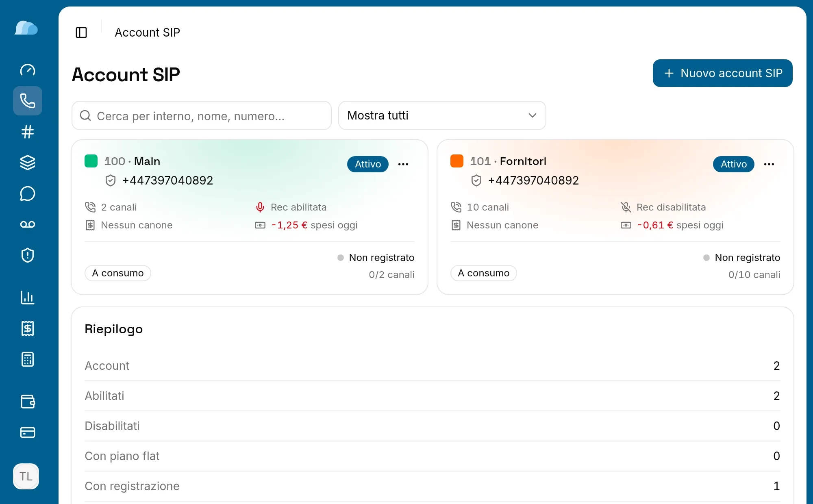
Task: Open the calculator sidebar icon
Action: [x=28, y=359]
